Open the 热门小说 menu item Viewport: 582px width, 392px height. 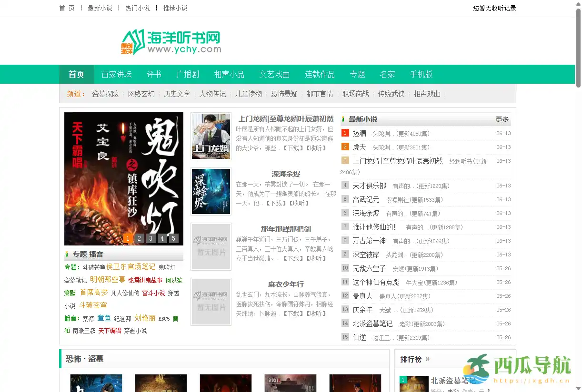tap(138, 8)
